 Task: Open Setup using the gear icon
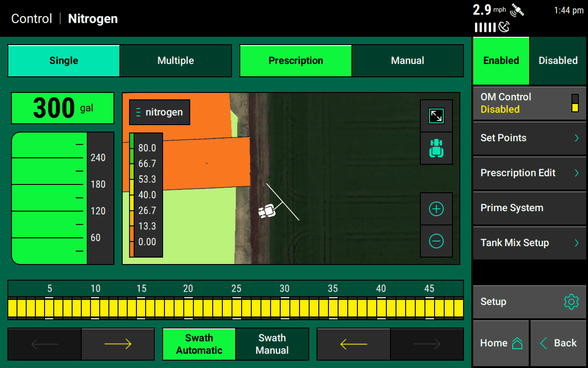pyautogui.click(x=571, y=302)
